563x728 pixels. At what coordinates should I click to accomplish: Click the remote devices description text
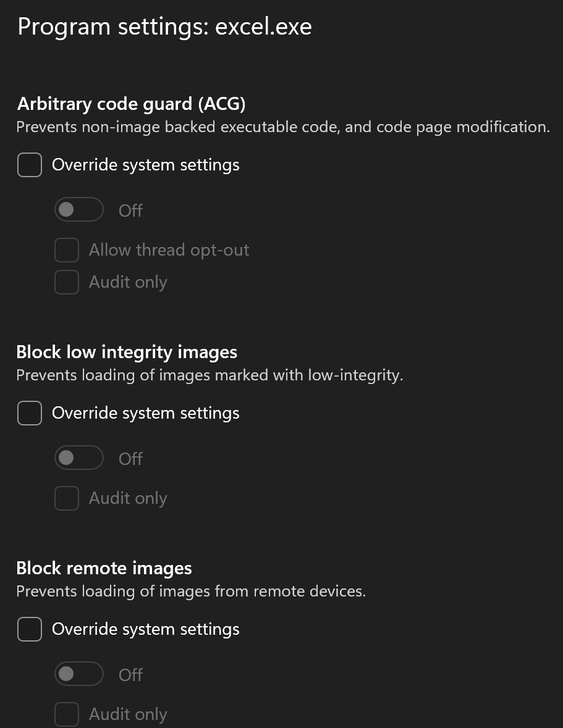pos(191,592)
